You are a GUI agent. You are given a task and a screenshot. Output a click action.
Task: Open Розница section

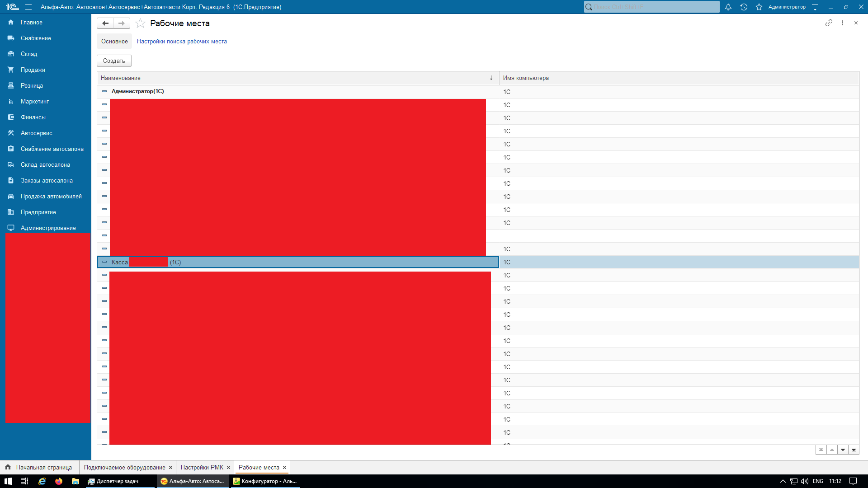coord(32,85)
